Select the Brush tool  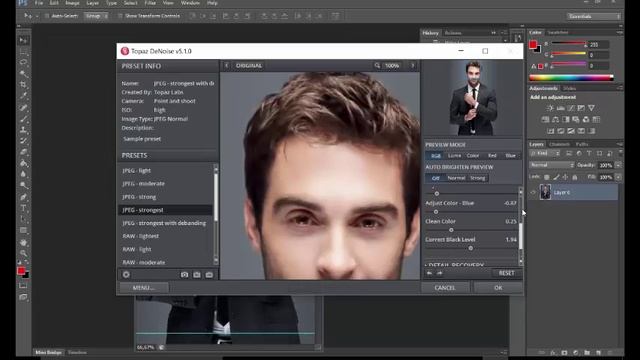click(23, 119)
